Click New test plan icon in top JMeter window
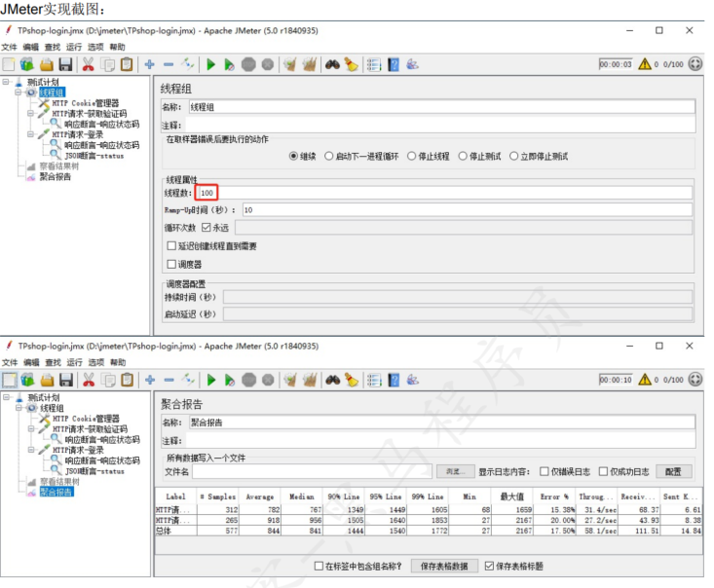Viewport: 714px width, 588px height. (x=9, y=64)
